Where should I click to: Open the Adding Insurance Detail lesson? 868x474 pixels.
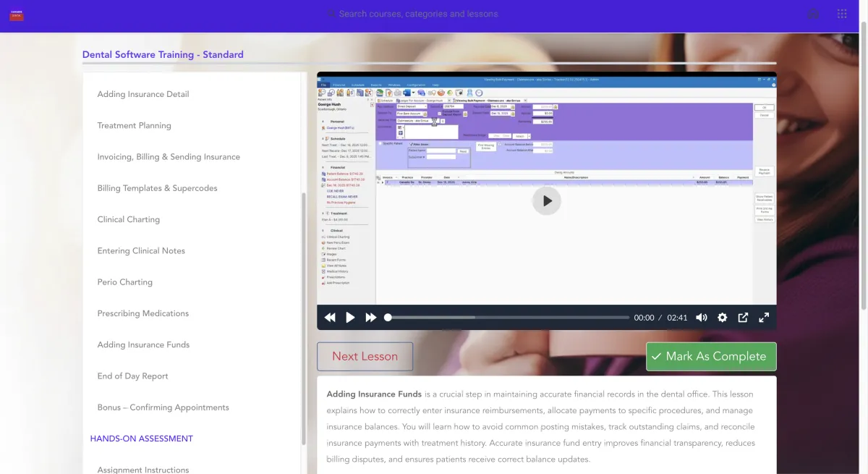tap(143, 94)
